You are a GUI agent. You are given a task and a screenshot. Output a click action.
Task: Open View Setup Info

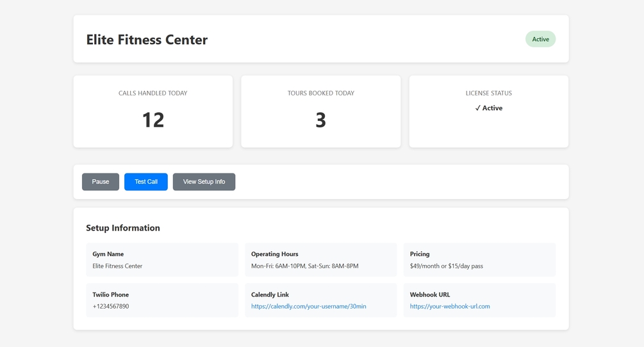(x=204, y=182)
